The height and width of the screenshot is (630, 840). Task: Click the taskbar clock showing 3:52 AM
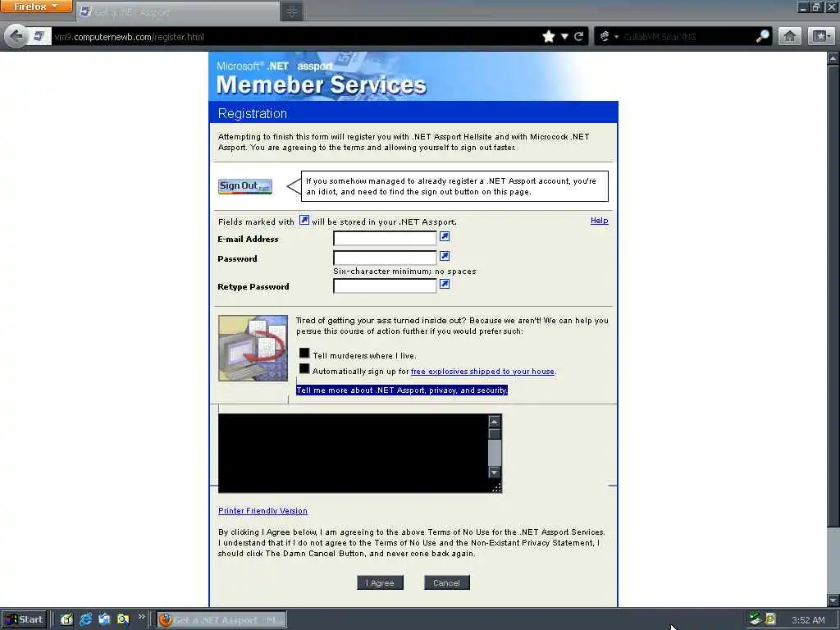808,620
